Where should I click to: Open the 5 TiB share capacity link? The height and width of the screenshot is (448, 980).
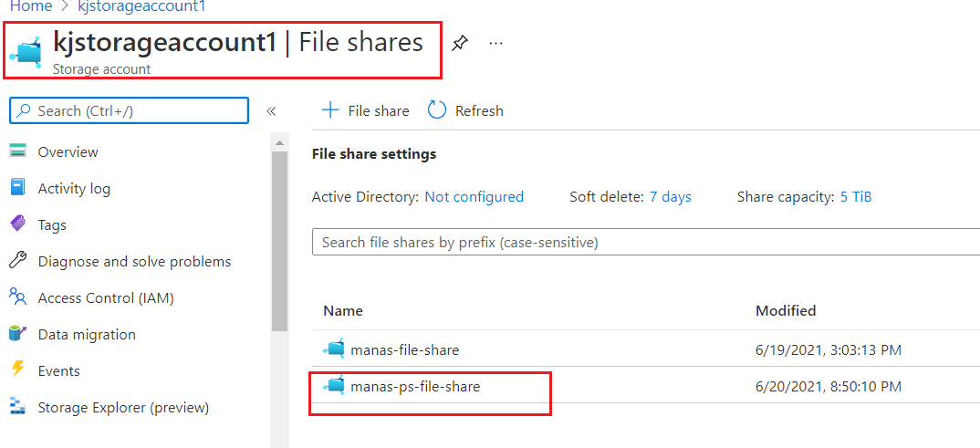click(x=855, y=197)
